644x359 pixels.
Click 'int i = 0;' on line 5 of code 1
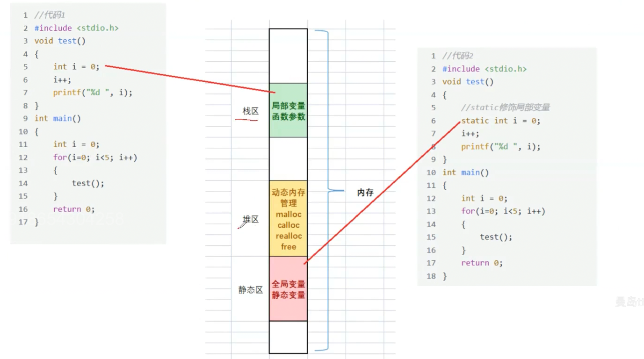coord(76,67)
